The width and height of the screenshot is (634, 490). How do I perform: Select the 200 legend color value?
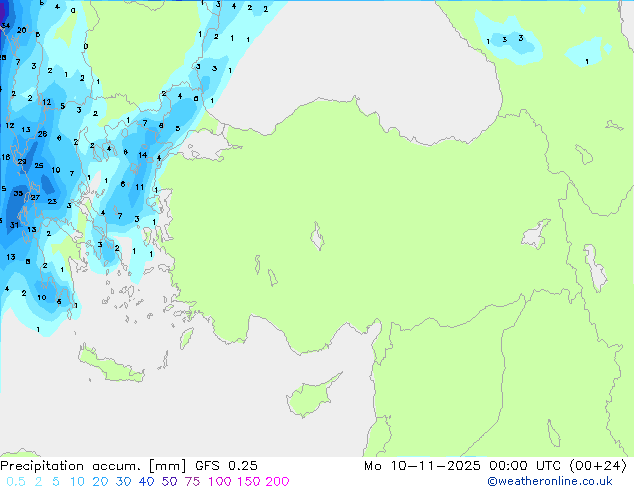coord(277,482)
